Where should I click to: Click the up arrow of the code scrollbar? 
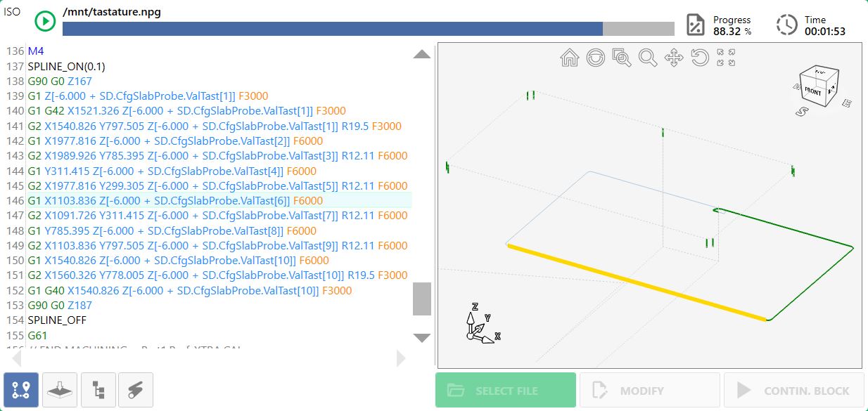[422, 54]
